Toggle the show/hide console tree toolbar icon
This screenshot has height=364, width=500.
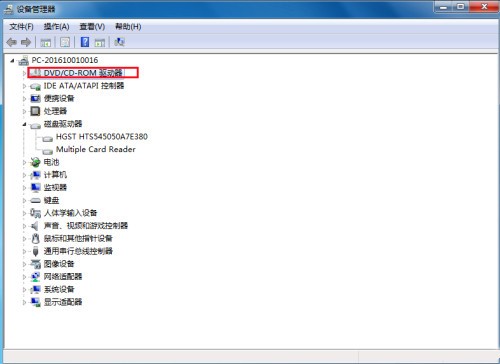pos(46,42)
